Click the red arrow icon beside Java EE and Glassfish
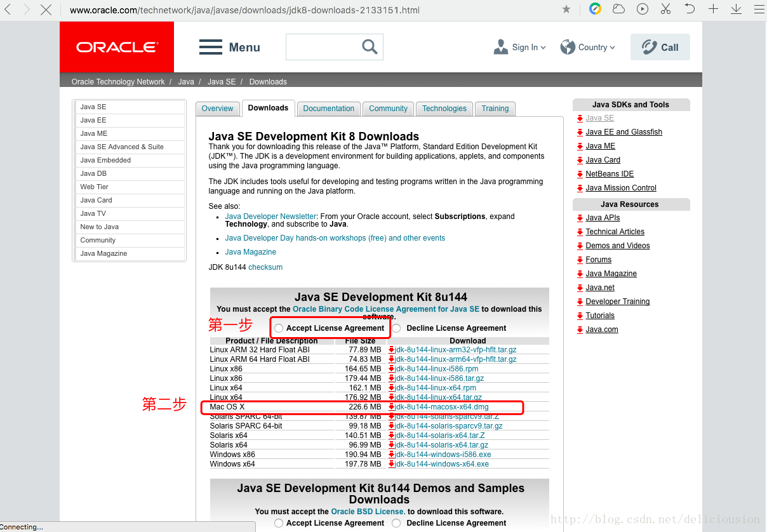 click(x=580, y=132)
